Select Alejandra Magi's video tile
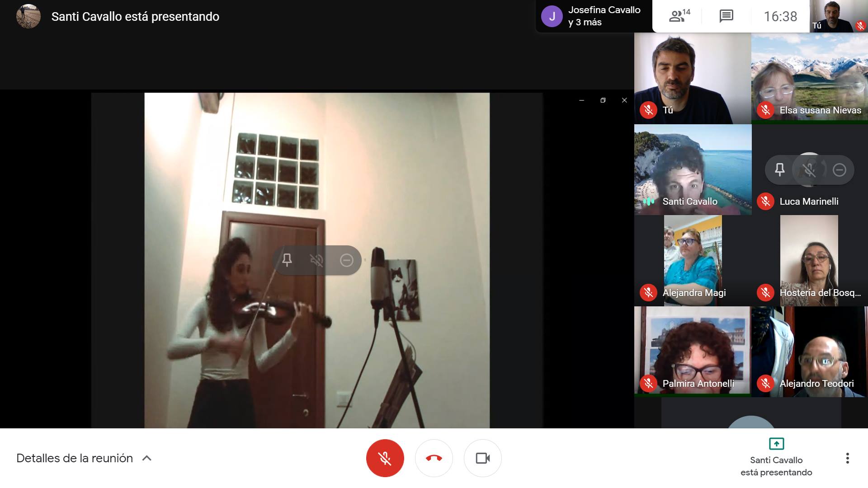The width and height of the screenshot is (868, 488). point(693,261)
